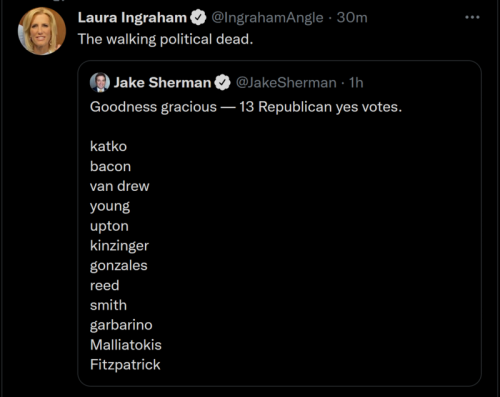Click the Jake Sherman display name

163,83
